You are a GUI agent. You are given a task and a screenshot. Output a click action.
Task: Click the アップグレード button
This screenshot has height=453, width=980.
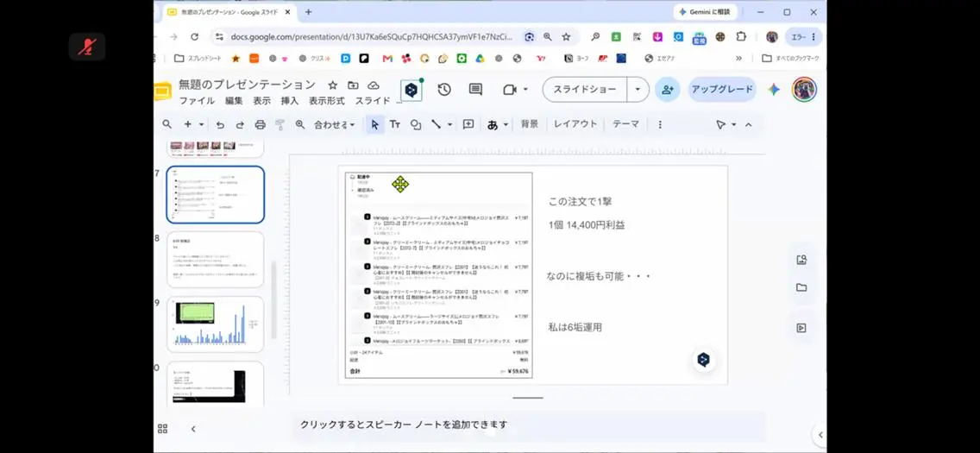722,90
